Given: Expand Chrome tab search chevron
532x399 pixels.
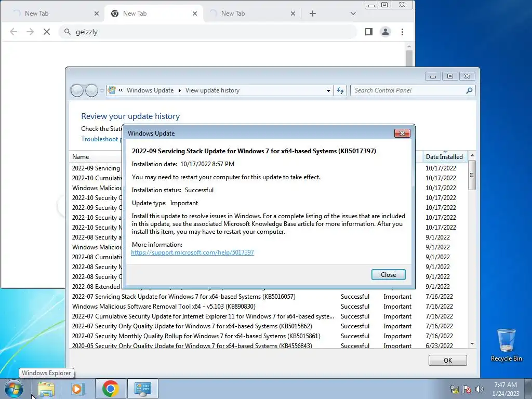Looking at the screenshot, I should click(353, 14).
